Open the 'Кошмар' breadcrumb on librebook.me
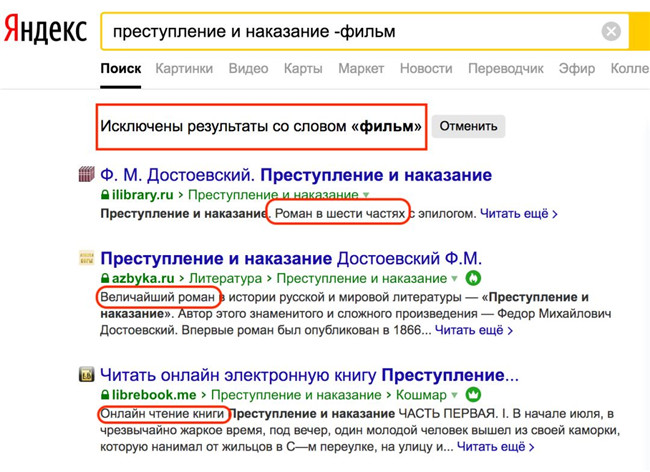This screenshot has width=650, height=472. click(421, 395)
